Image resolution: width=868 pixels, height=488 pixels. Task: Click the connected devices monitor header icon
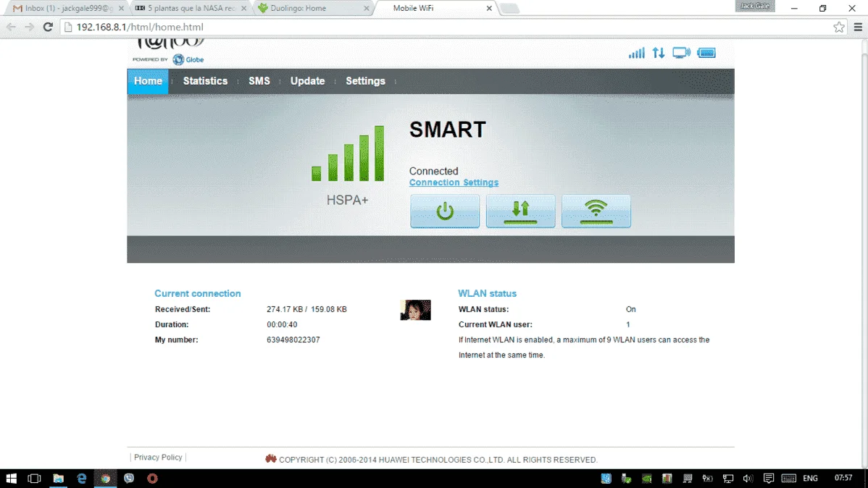pos(682,53)
